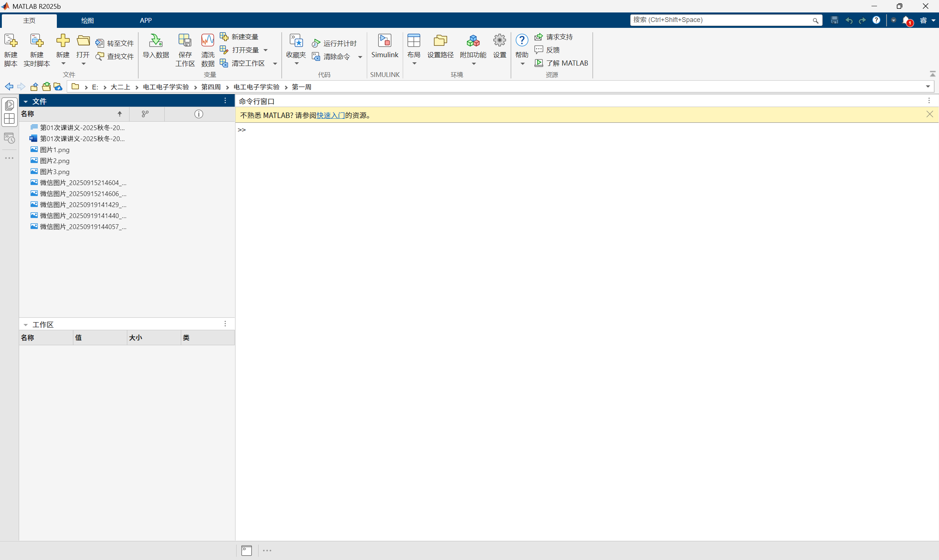Image resolution: width=939 pixels, height=560 pixels.
Task: Open Command History sidebar icon
Action: [x=10, y=138]
